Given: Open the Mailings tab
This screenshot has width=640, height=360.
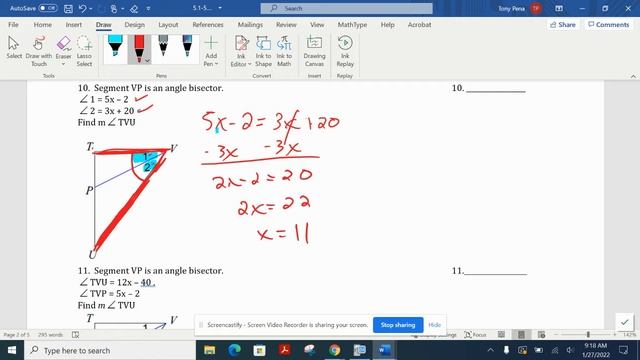Looking at the screenshot, I should pos(250,24).
